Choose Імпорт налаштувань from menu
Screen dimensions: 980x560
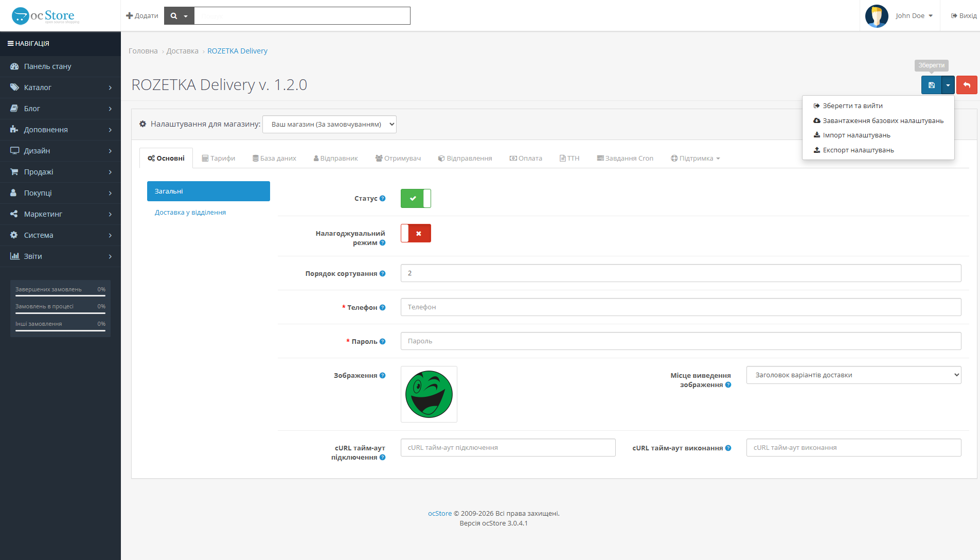878,135
